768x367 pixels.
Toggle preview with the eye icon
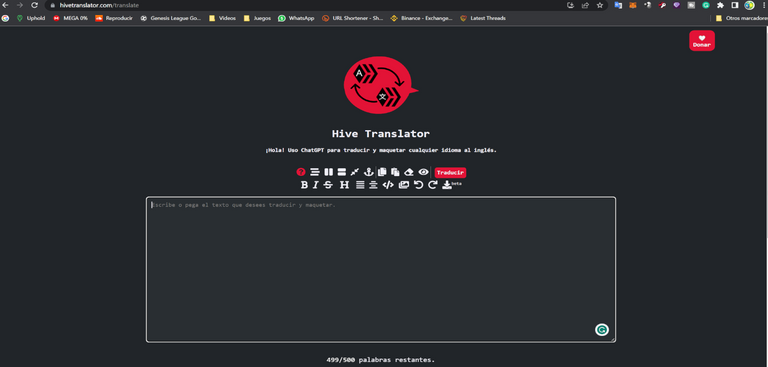[x=423, y=172]
